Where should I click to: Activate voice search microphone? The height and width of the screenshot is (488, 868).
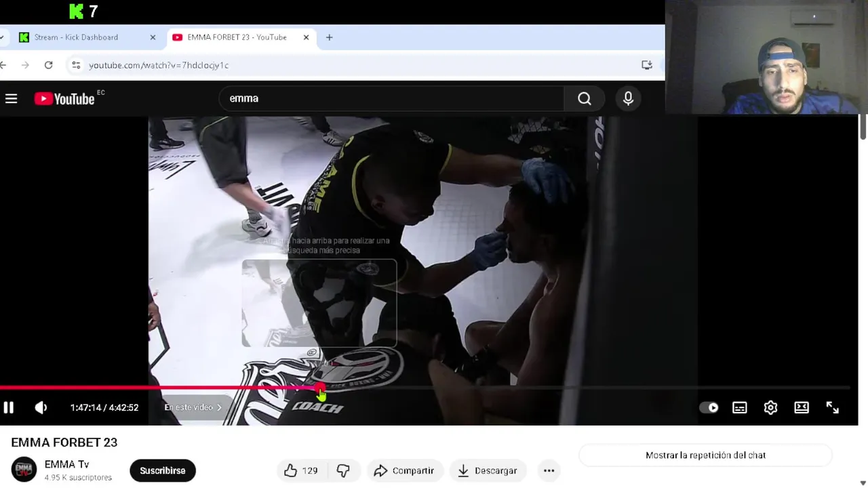628,99
